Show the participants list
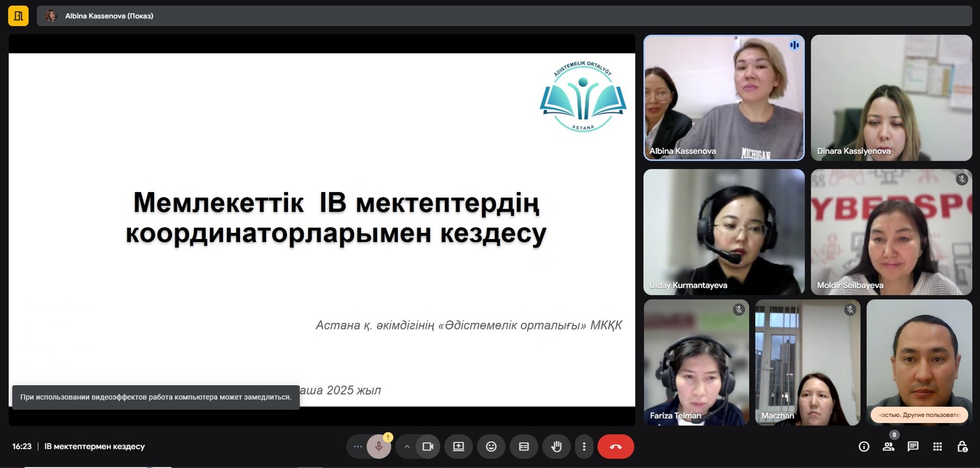Image resolution: width=980 pixels, height=468 pixels. point(888,446)
